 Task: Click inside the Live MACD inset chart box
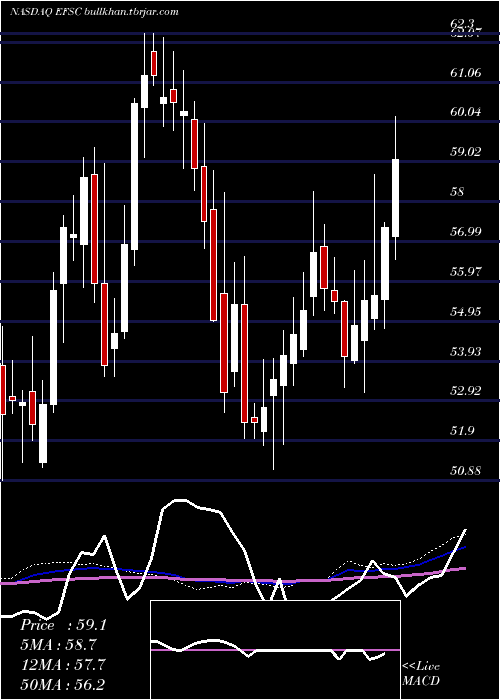pos(275,650)
